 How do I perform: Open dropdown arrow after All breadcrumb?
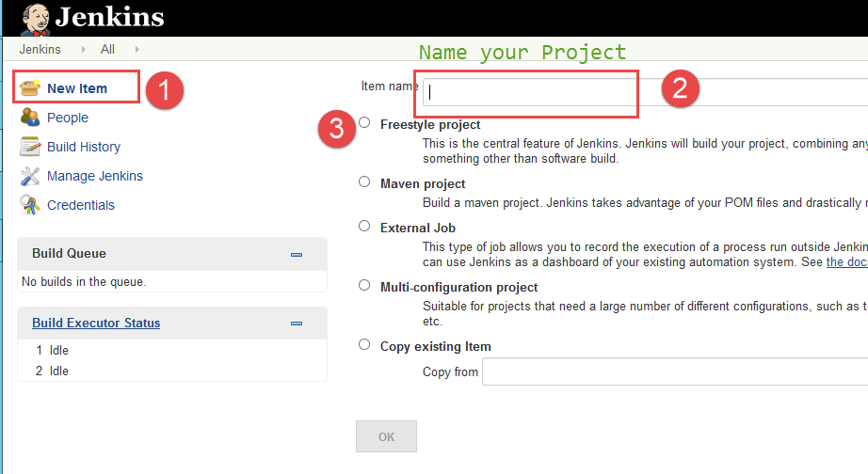[x=137, y=49]
